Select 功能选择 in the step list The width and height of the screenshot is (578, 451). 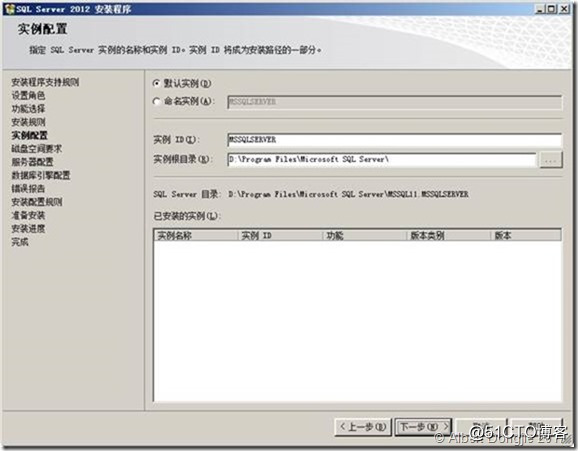[28, 109]
